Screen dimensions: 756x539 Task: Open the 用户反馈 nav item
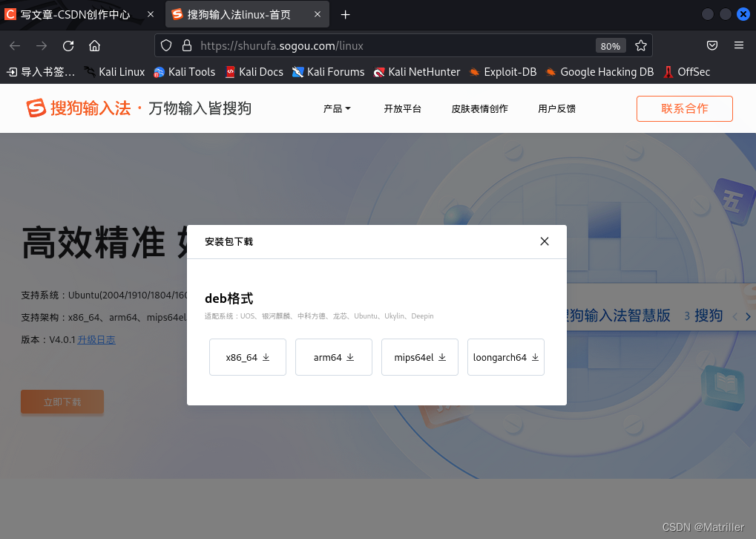click(557, 108)
